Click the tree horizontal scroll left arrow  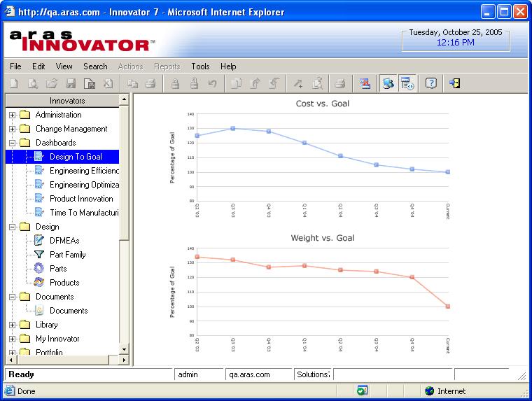11,360
